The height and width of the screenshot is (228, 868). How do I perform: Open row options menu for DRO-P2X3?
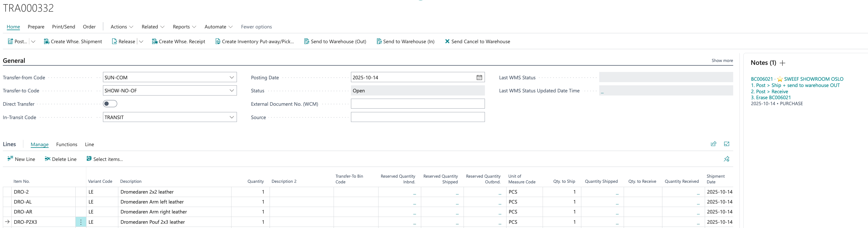[81, 222]
